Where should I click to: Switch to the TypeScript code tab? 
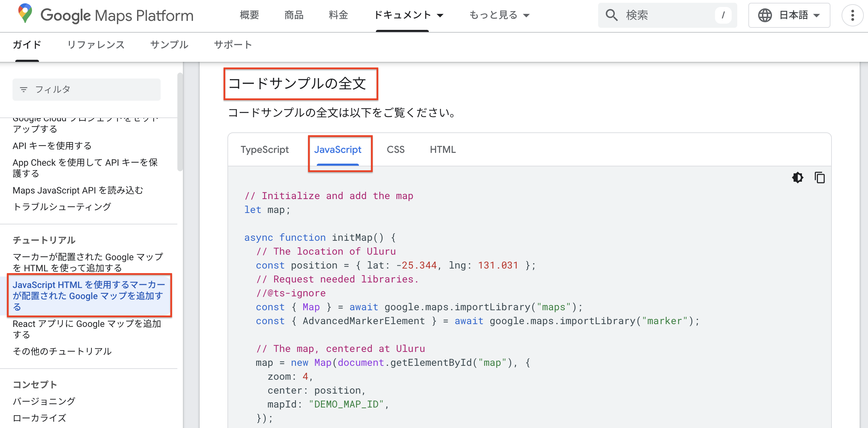tap(265, 149)
